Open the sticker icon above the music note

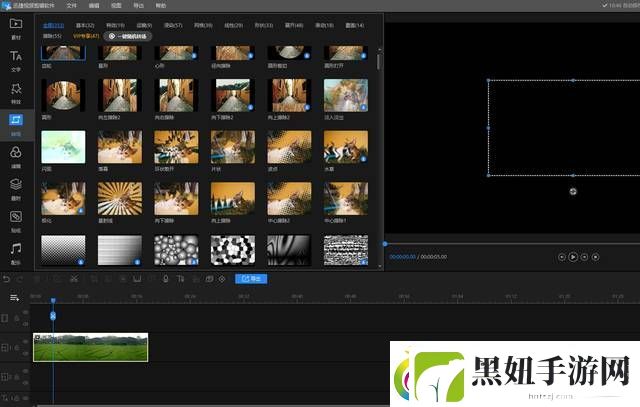point(16,216)
